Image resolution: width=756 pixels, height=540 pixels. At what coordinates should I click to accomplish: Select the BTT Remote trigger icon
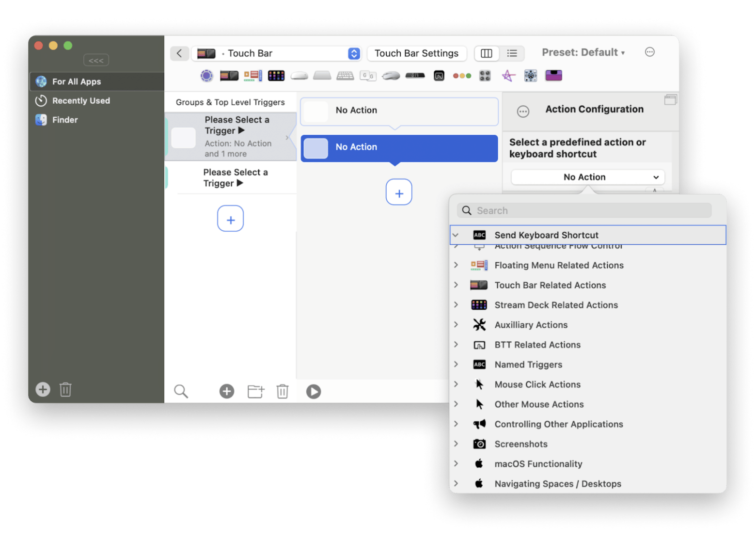[439, 76]
